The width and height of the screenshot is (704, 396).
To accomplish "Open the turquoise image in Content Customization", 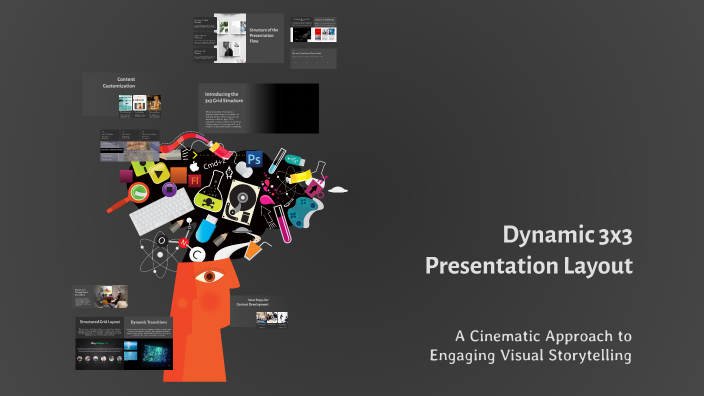I will tap(125, 103).
